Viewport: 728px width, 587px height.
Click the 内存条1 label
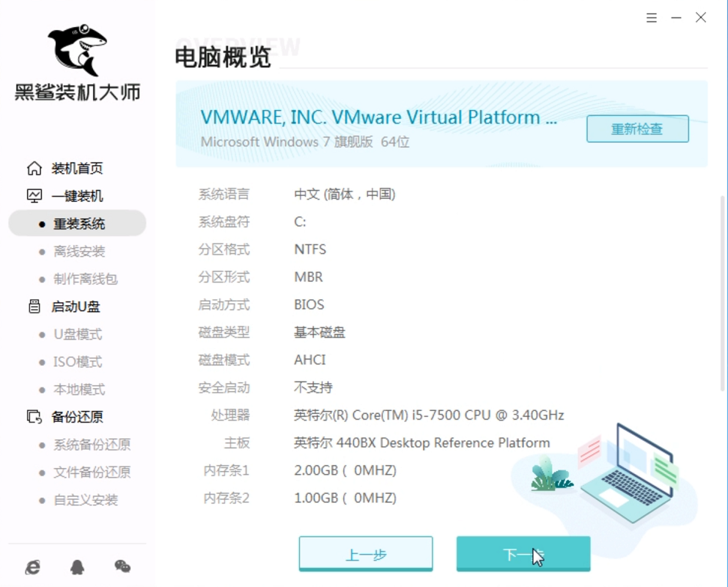pos(227,470)
